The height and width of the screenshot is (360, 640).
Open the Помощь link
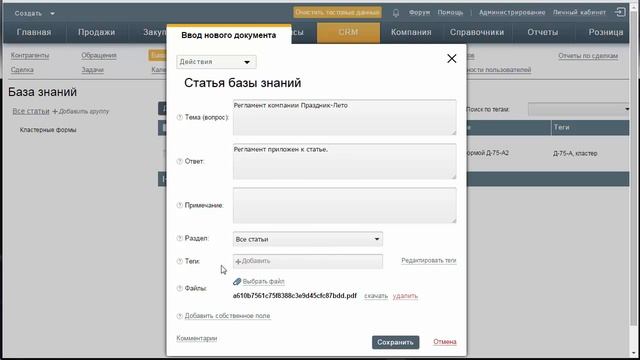450,13
